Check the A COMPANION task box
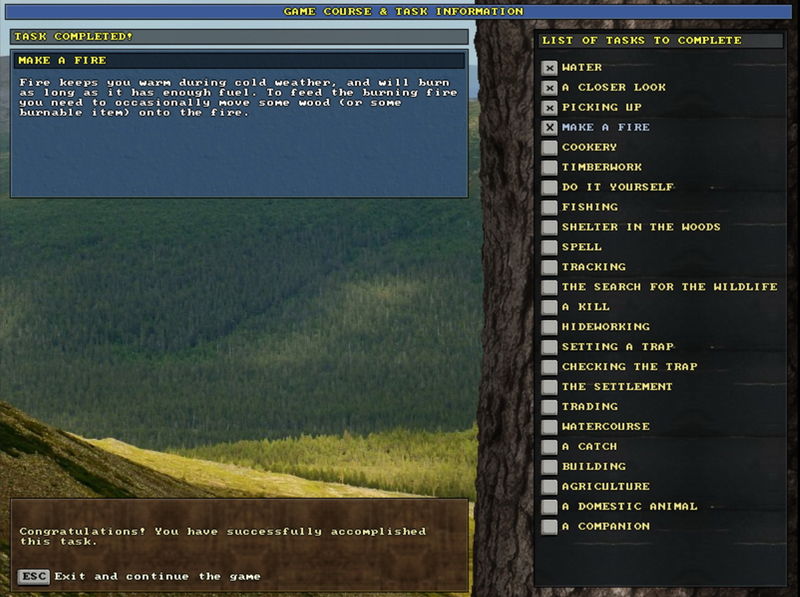800x597 pixels. (x=548, y=526)
